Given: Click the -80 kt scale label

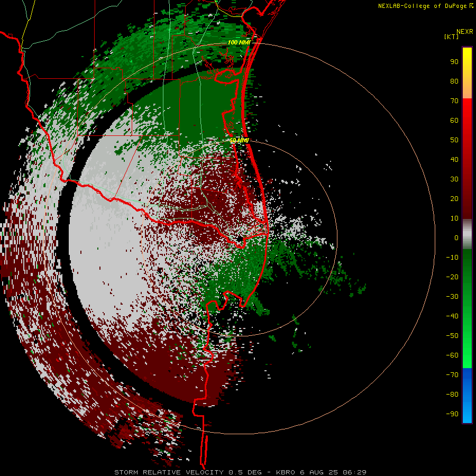Looking at the screenshot, I should pyautogui.click(x=452, y=395).
